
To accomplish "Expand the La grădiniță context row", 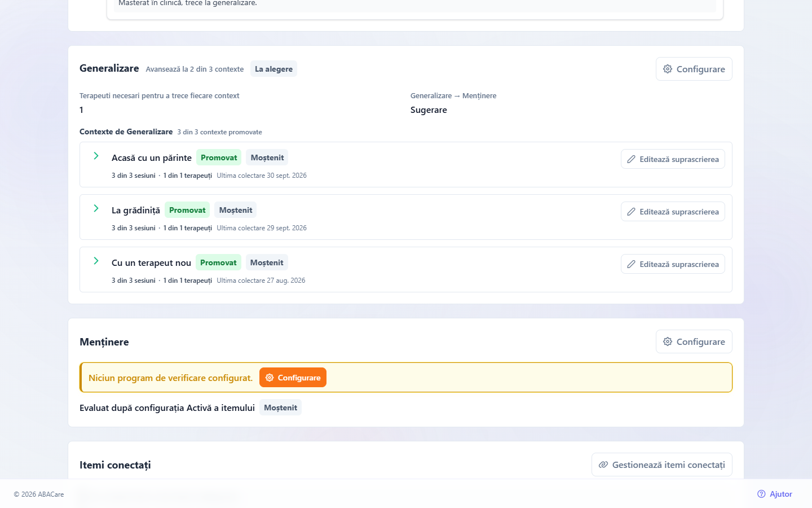I will 96,208.
